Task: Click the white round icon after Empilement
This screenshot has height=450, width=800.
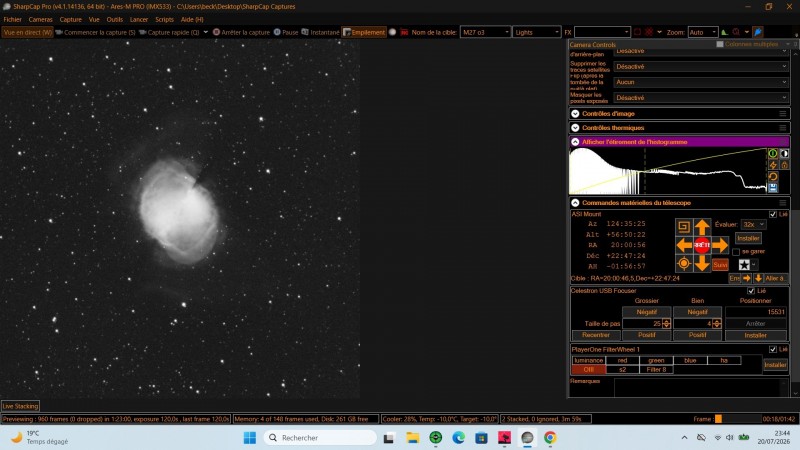Action: 392,32
